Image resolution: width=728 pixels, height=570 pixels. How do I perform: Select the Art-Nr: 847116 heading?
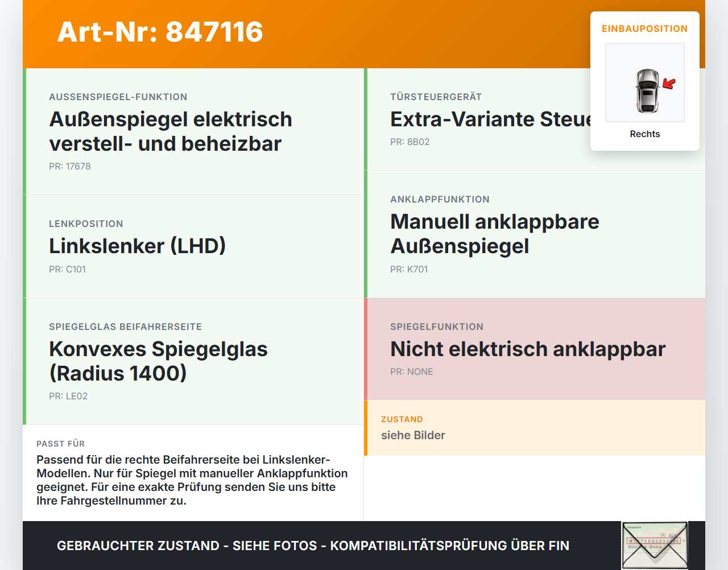(x=160, y=32)
